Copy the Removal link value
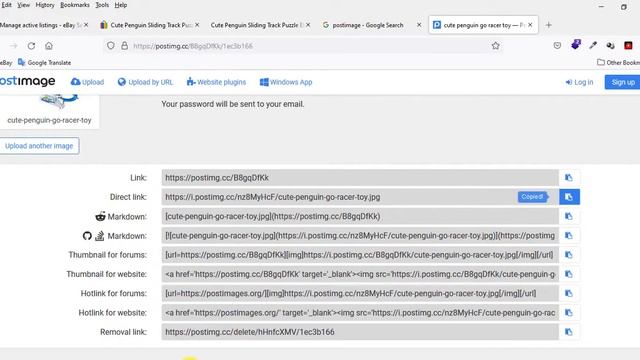 coord(569,332)
